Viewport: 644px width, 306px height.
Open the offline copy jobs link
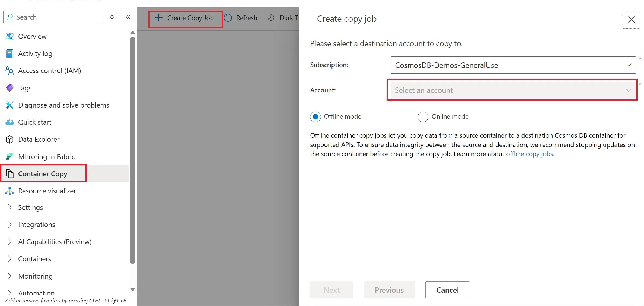click(x=530, y=154)
